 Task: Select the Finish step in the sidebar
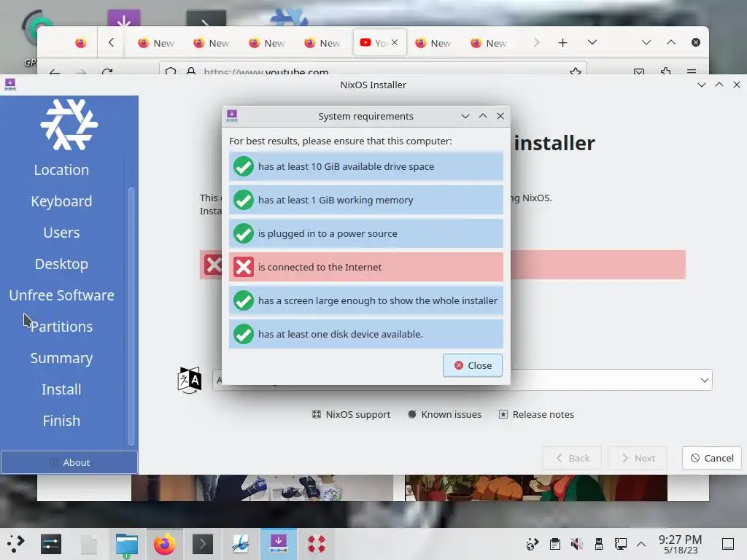coord(61,421)
